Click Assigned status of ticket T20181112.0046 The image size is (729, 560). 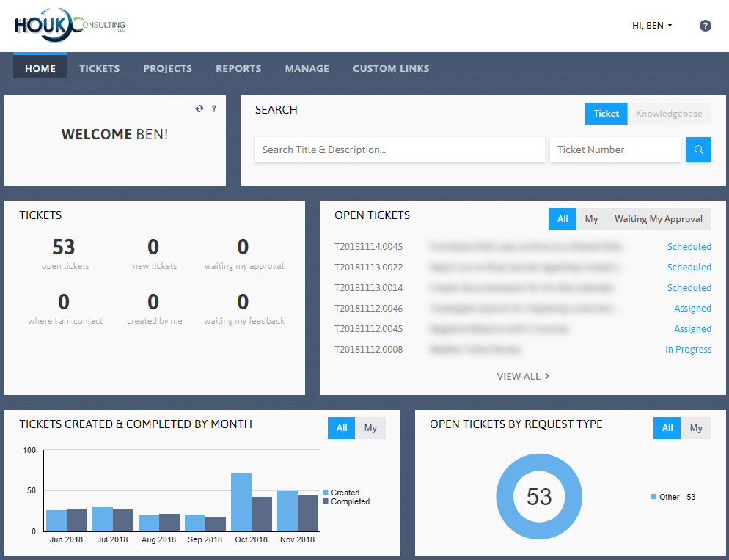pos(692,308)
